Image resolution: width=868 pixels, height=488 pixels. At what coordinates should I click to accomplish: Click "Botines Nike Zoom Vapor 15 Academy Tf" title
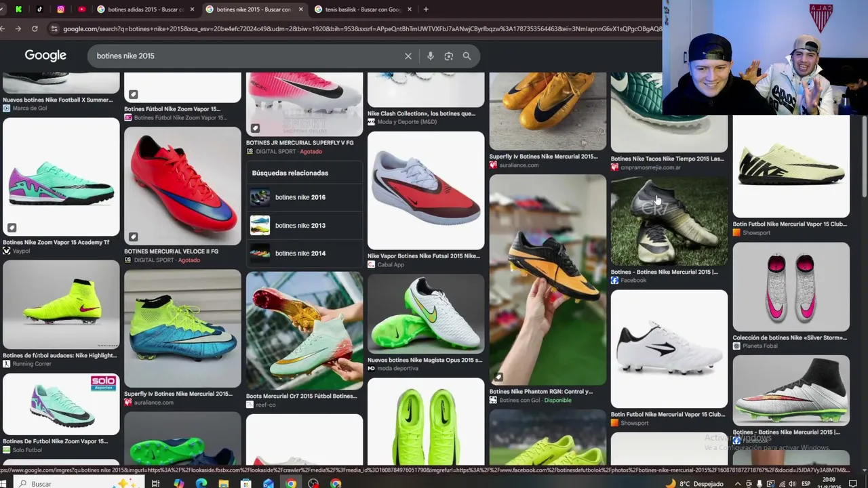56,242
